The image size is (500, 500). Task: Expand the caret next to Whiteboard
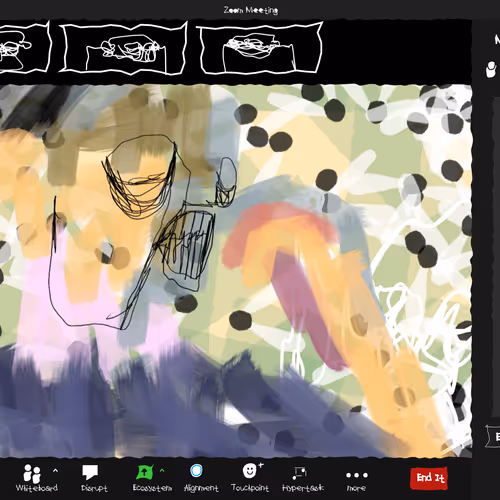click(x=55, y=471)
